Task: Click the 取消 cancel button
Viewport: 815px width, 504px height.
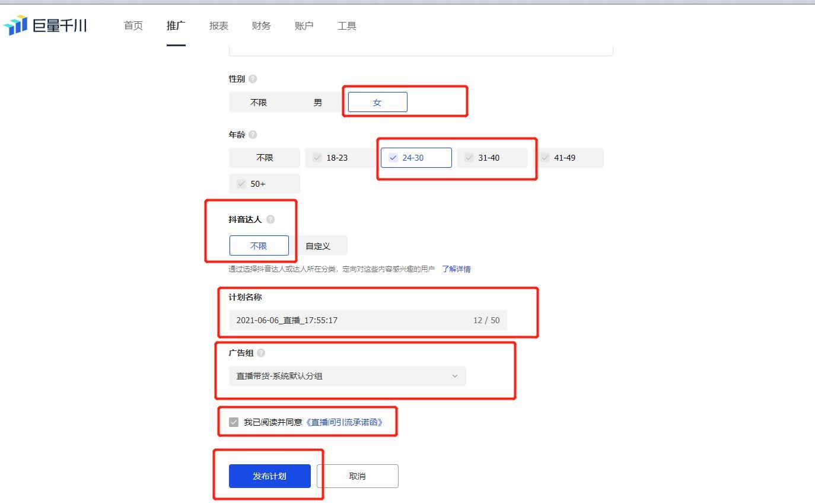Action: 358,476
